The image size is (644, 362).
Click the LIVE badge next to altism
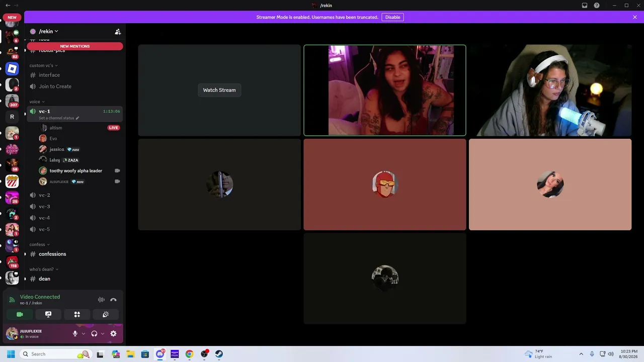point(114,128)
